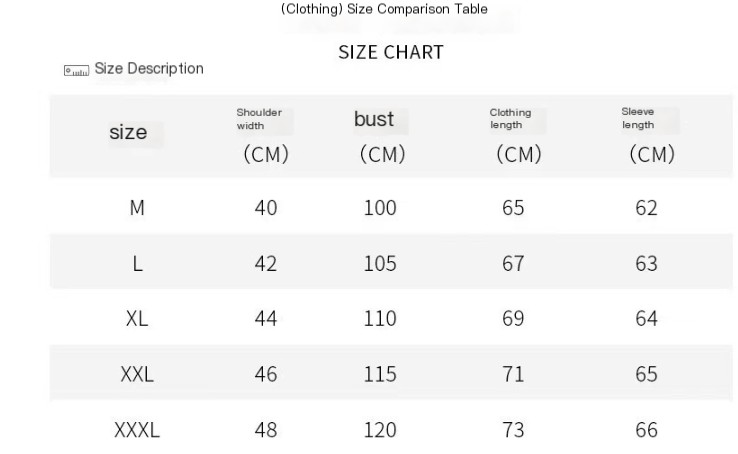Image resolution: width=738 pixels, height=454 pixels.
Task: Click the Shoulder width column header
Action: point(259,119)
